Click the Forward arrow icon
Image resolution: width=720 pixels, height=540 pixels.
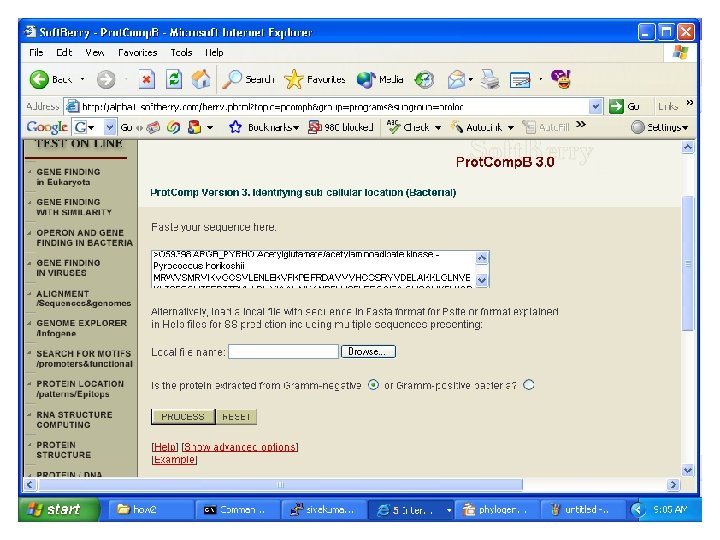point(106,80)
